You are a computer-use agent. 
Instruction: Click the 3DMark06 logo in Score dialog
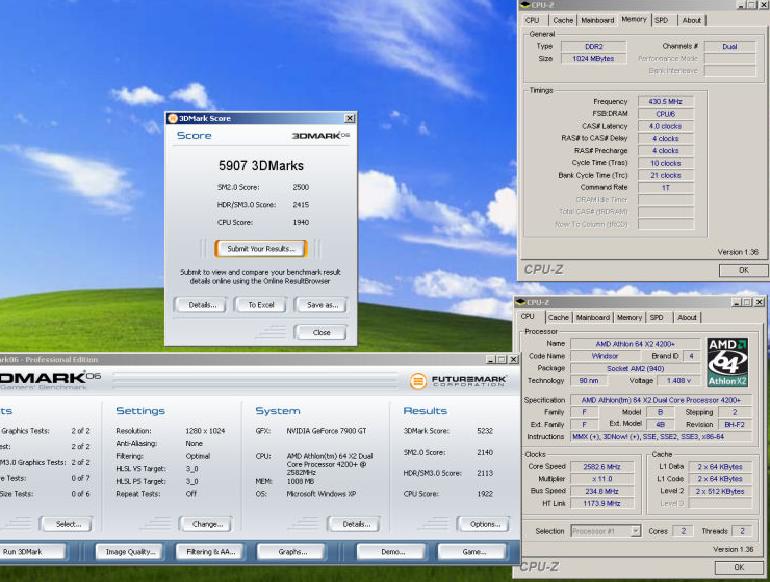[321, 136]
